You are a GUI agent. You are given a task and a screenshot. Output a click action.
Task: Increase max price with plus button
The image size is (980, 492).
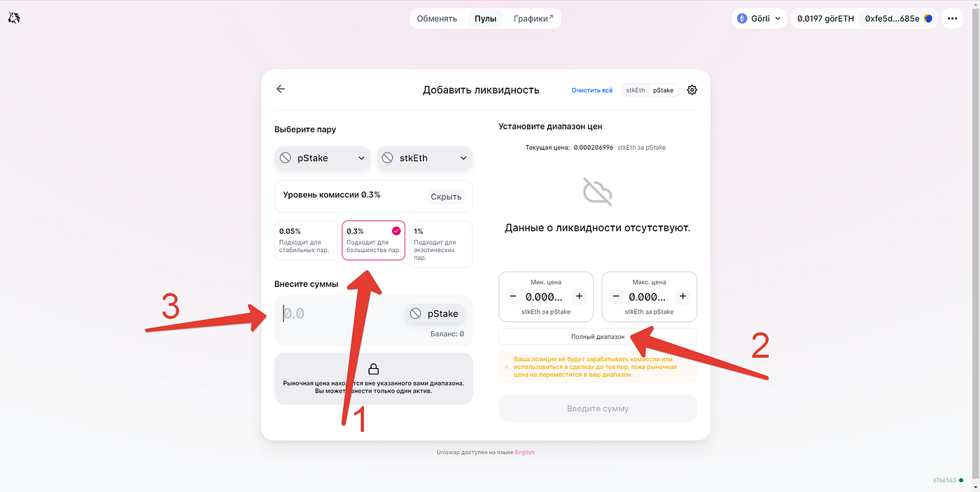point(682,297)
